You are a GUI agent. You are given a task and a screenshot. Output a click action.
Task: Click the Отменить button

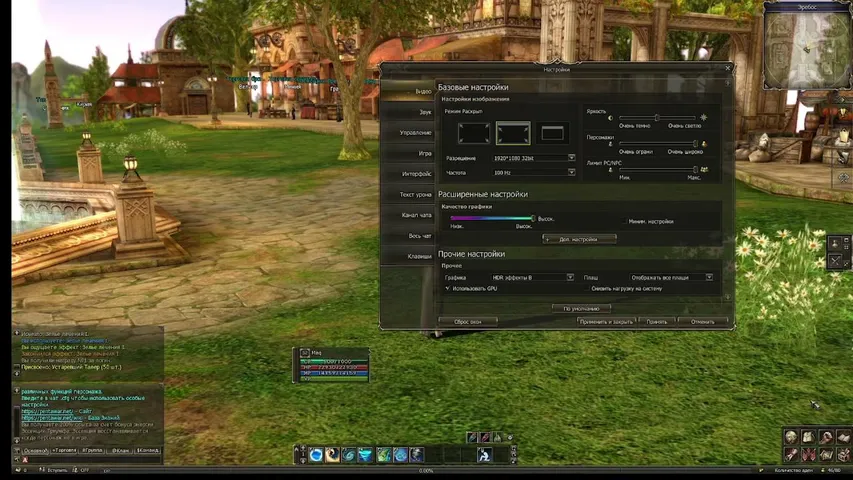point(702,322)
